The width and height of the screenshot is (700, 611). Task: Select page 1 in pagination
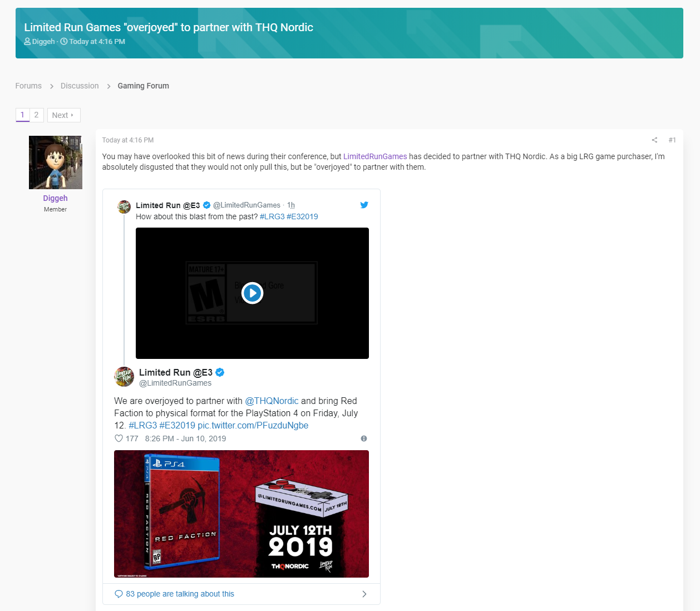pyautogui.click(x=22, y=115)
